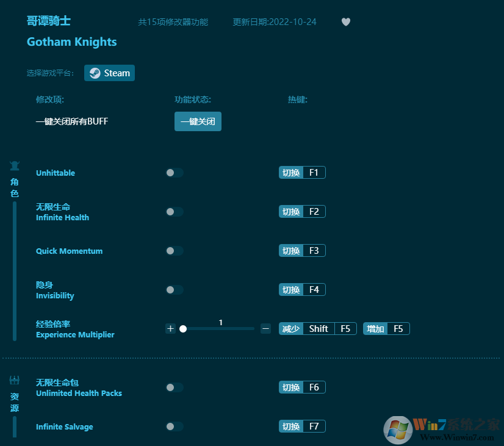Viewport: 504px width, 446px height.
Task: Click the Experience Multiplier slider handle
Action: (184, 328)
